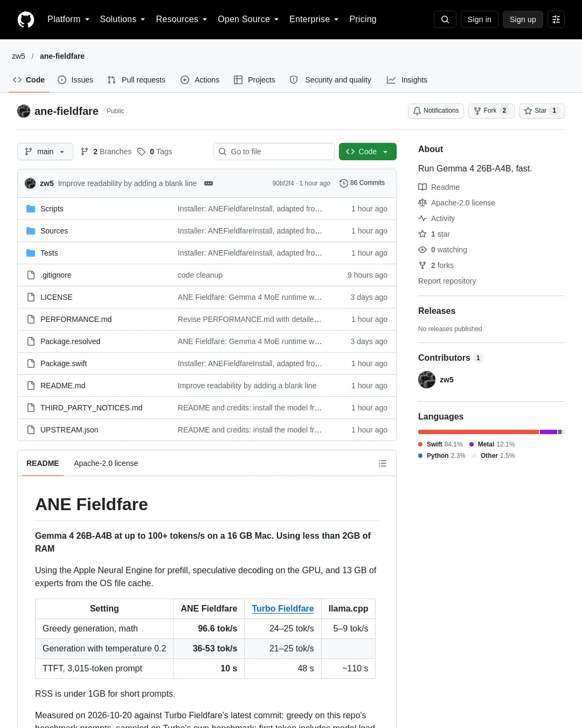Open the zw5 contributor avatar
Image resolution: width=582 pixels, height=728 pixels.
tap(427, 380)
